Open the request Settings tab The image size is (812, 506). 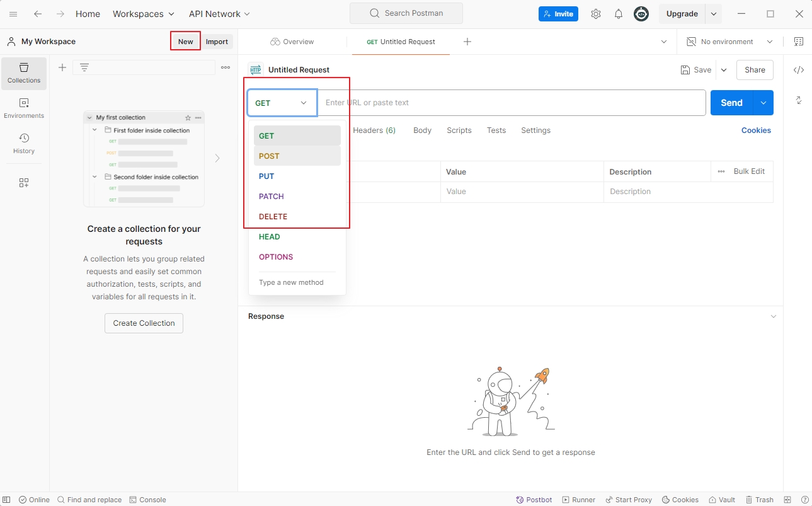(535, 130)
